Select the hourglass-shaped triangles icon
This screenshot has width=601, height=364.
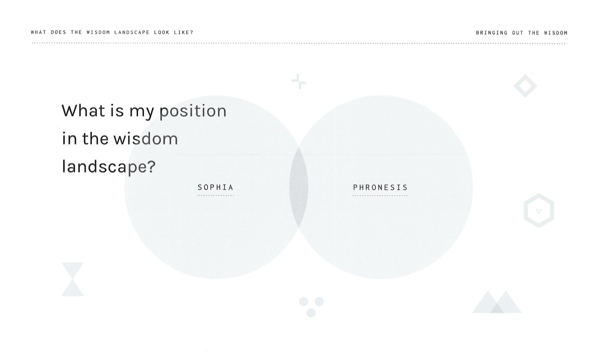(x=73, y=279)
